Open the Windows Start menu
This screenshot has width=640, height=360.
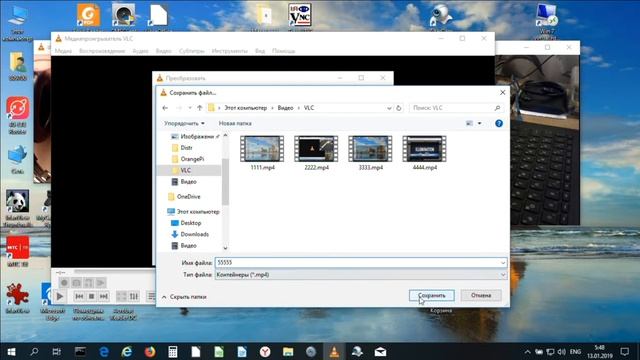[x=11, y=351]
